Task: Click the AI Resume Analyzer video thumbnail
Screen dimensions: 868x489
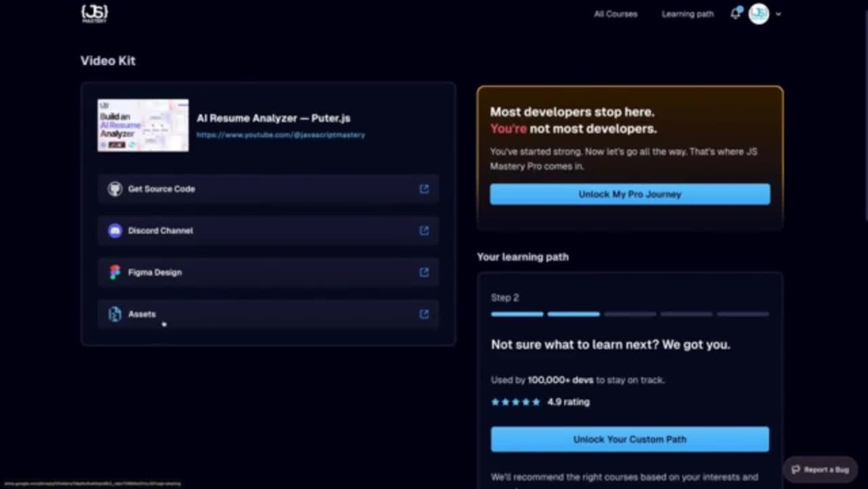Action: pos(143,125)
